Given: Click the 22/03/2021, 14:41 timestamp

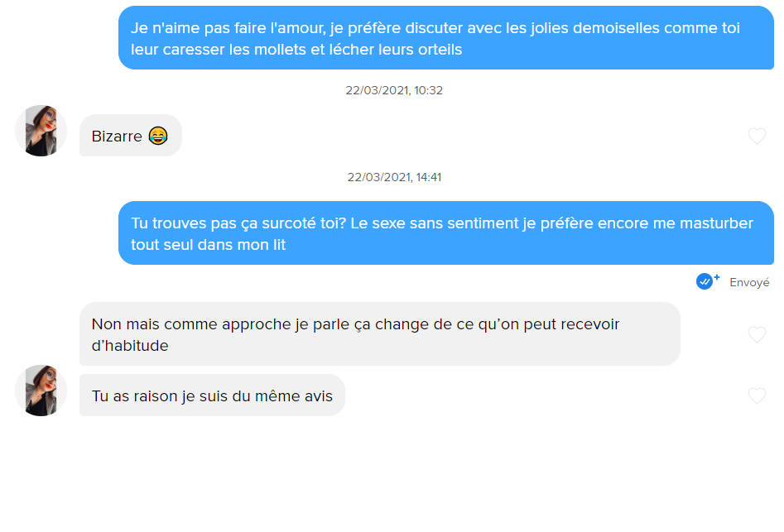Looking at the screenshot, I should pyautogui.click(x=394, y=177).
